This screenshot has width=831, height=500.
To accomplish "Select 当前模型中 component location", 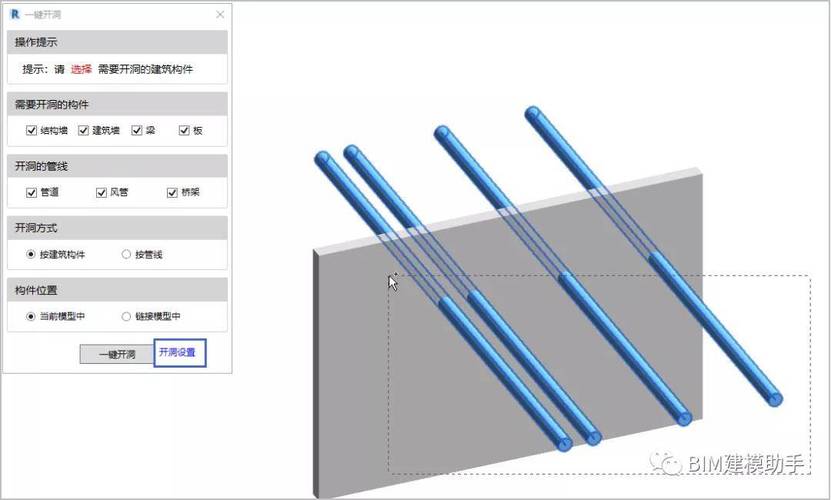I will (x=31, y=317).
